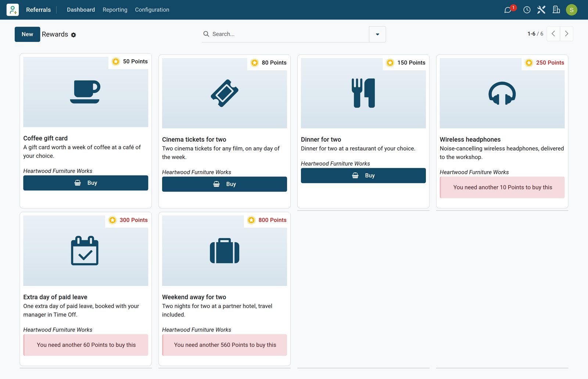Open the company switcher building icon
This screenshot has height=379, width=588.
[x=556, y=10]
